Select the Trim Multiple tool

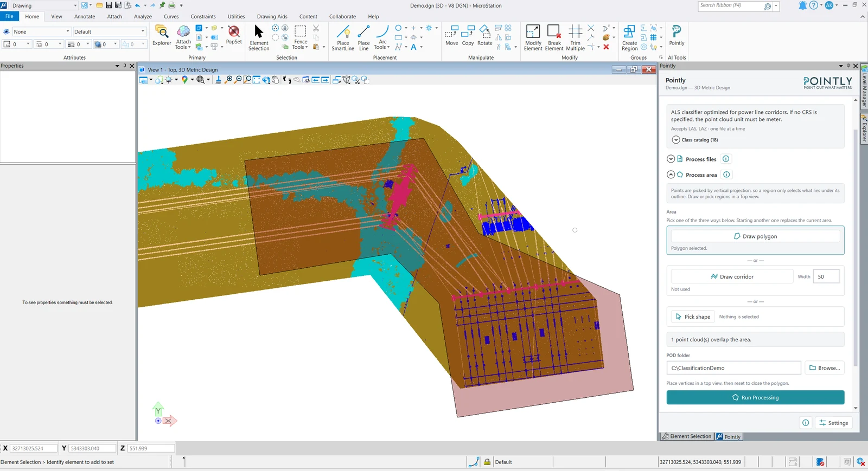click(x=575, y=38)
